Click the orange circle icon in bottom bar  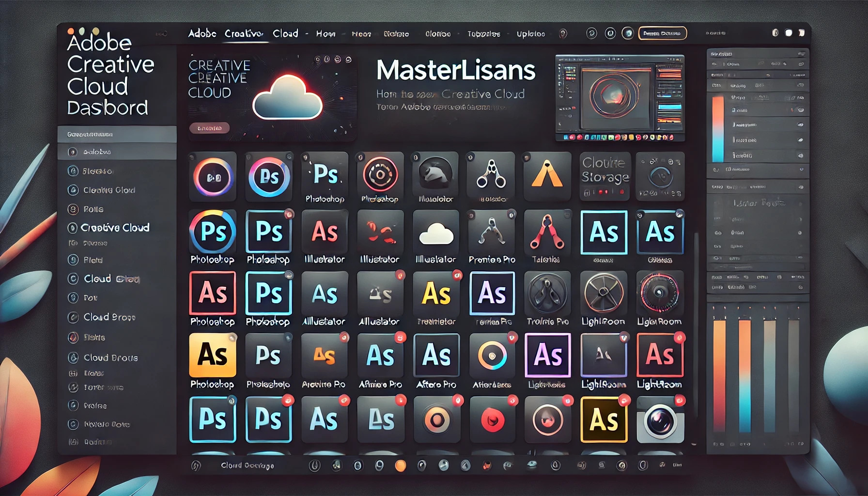pos(401,465)
